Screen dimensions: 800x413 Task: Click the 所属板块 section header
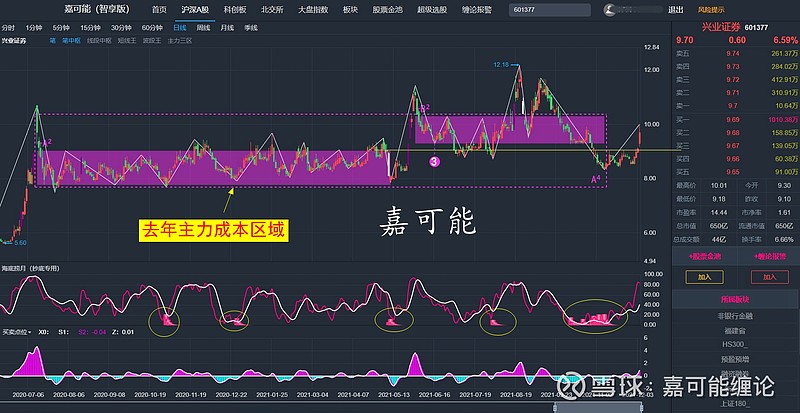(736, 299)
